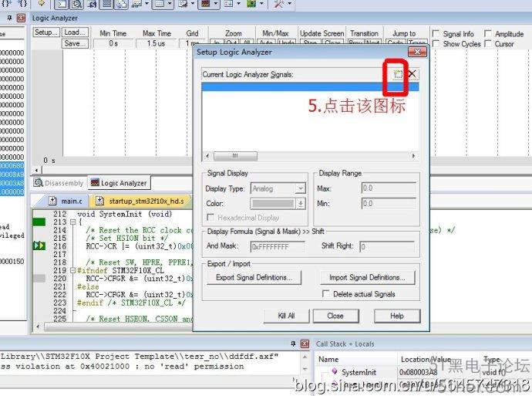
Task: Close the left panel with red X
Action: [x=21, y=18]
